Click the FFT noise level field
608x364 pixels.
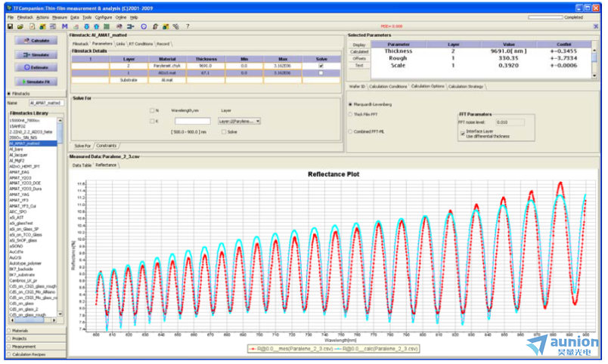click(x=510, y=122)
